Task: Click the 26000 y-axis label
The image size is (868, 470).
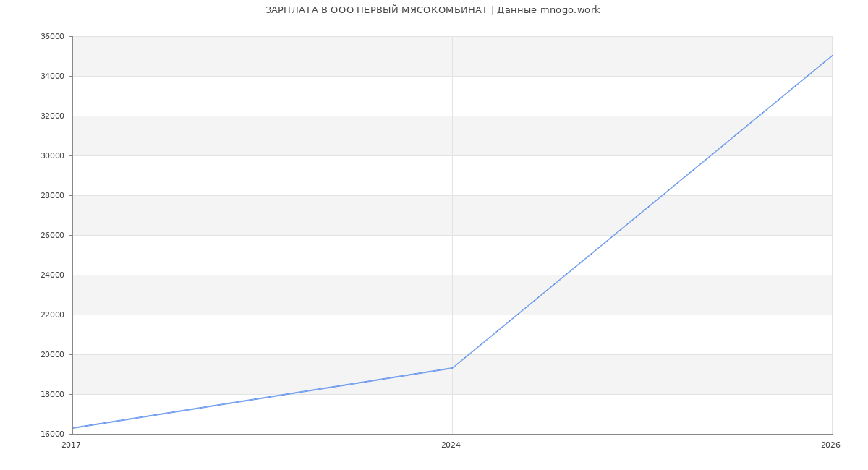Action: [52, 236]
